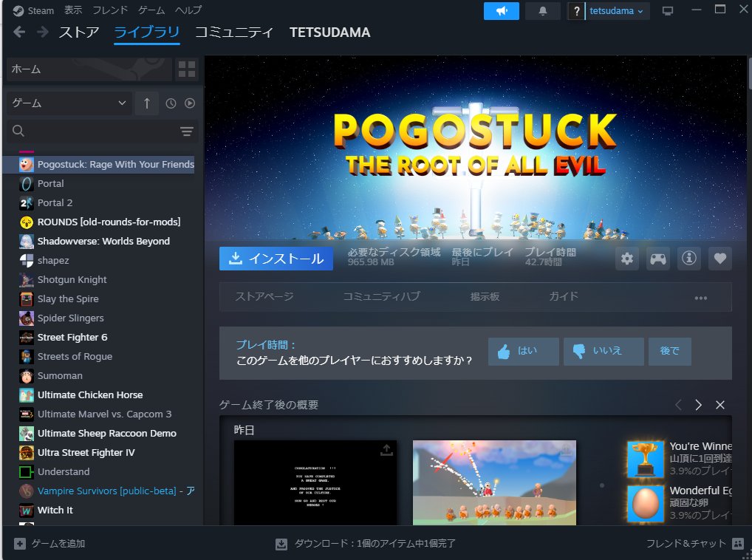This screenshot has width=752, height=560.
Task: Click the インストール button
Action: click(276, 259)
